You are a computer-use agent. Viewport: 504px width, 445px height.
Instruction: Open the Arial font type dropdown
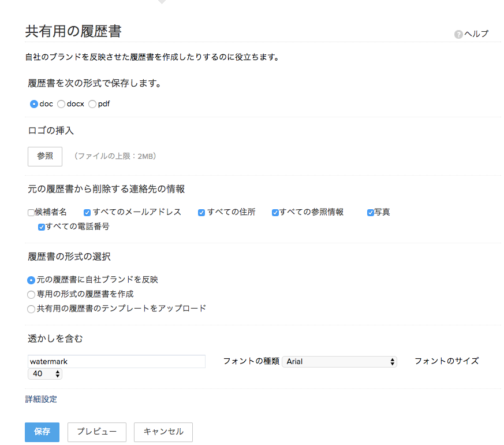coord(339,361)
